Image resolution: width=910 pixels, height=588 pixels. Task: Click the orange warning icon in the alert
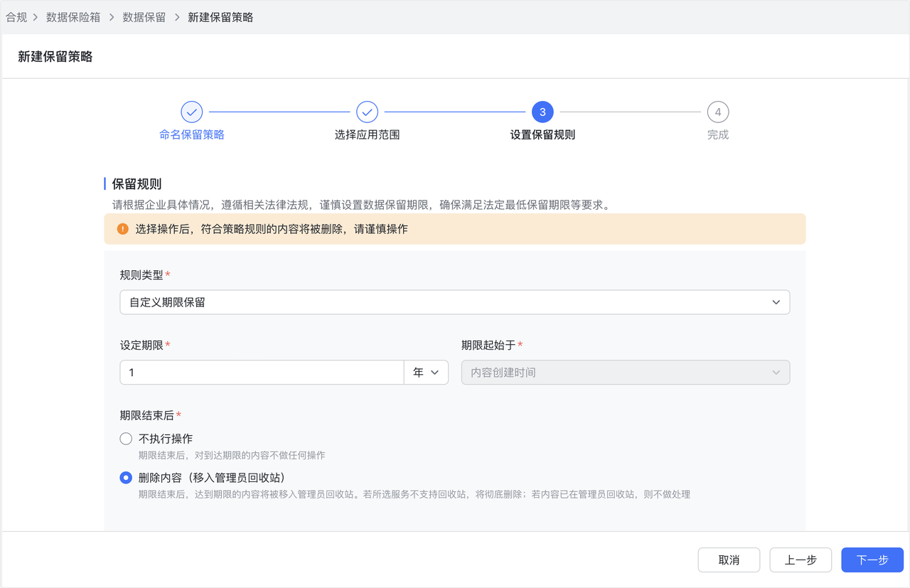[123, 229]
